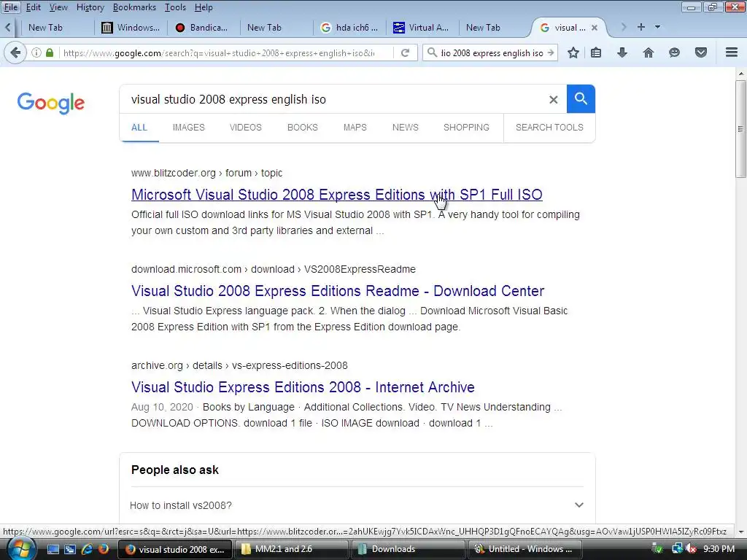Open the list all tabs dropdown

pos(657,27)
